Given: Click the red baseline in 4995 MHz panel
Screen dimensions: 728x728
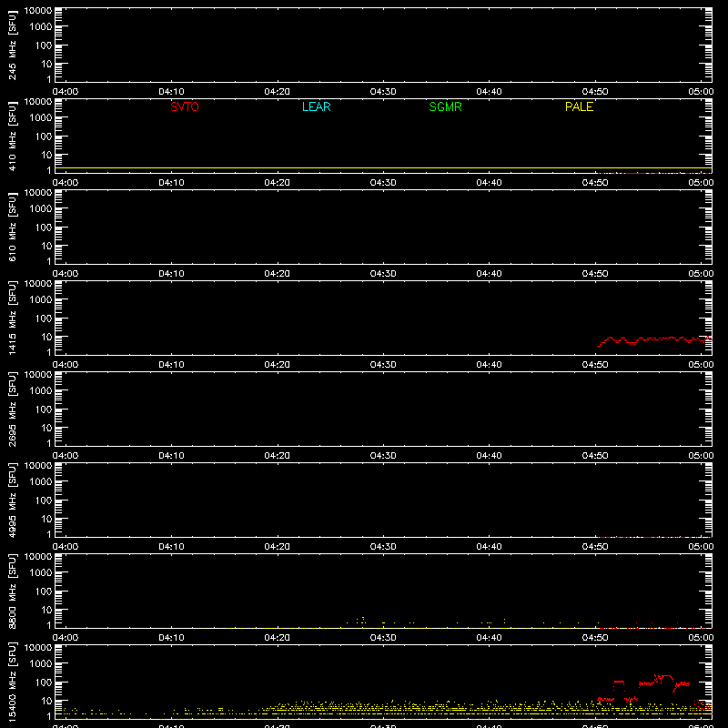Looking at the screenshot, I should pyautogui.click(x=654, y=537).
